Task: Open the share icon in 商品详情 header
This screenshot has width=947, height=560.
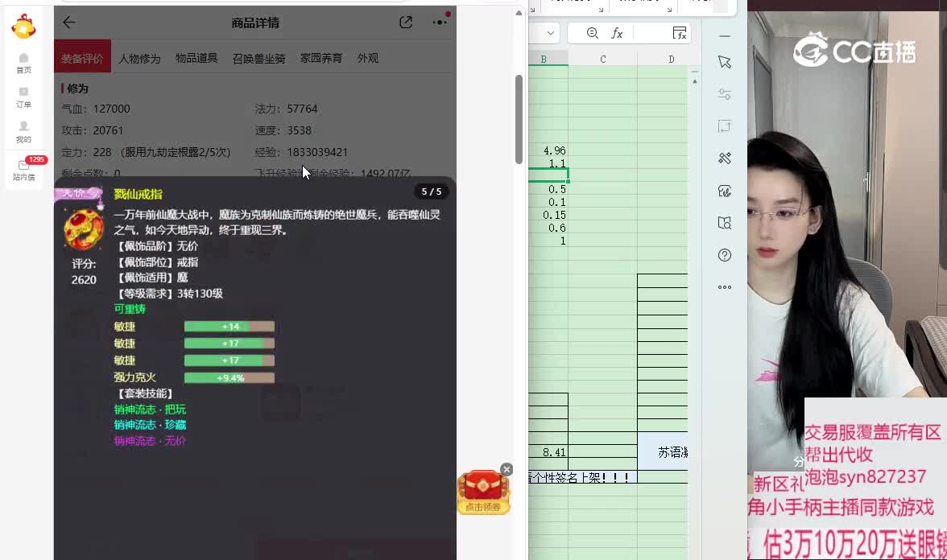Action: (x=406, y=23)
